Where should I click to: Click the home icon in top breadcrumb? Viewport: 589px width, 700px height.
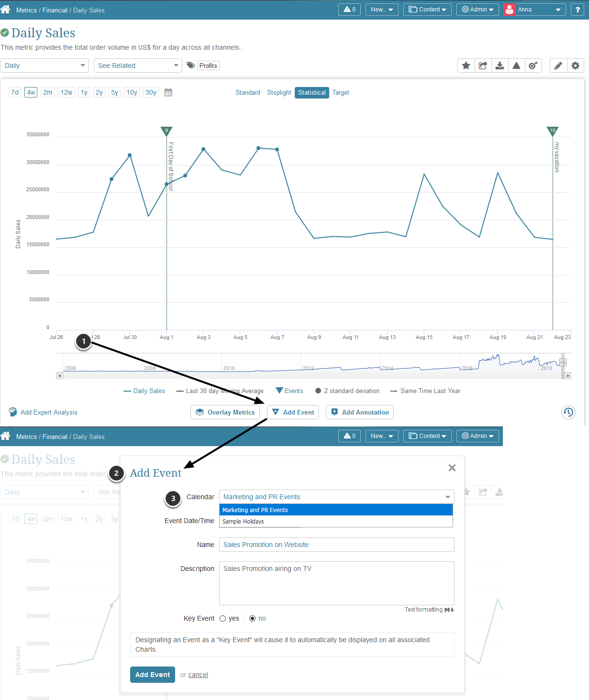(6, 9)
